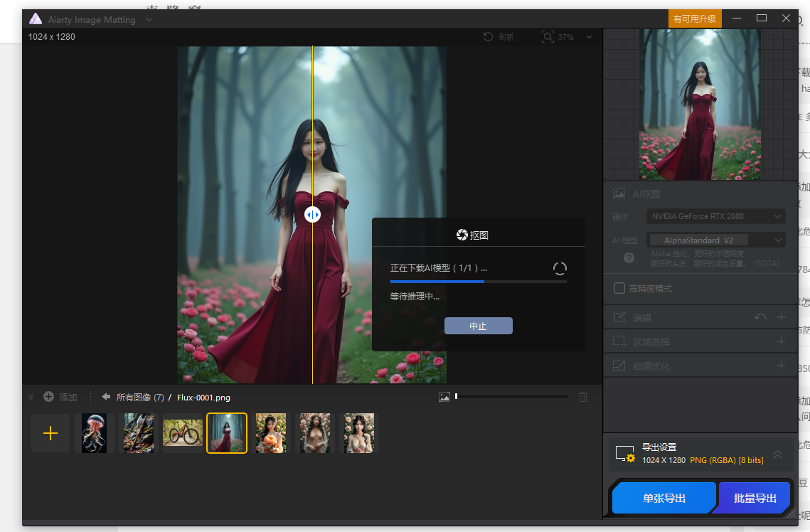Click the thumbnail size image icon

pyautogui.click(x=444, y=397)
